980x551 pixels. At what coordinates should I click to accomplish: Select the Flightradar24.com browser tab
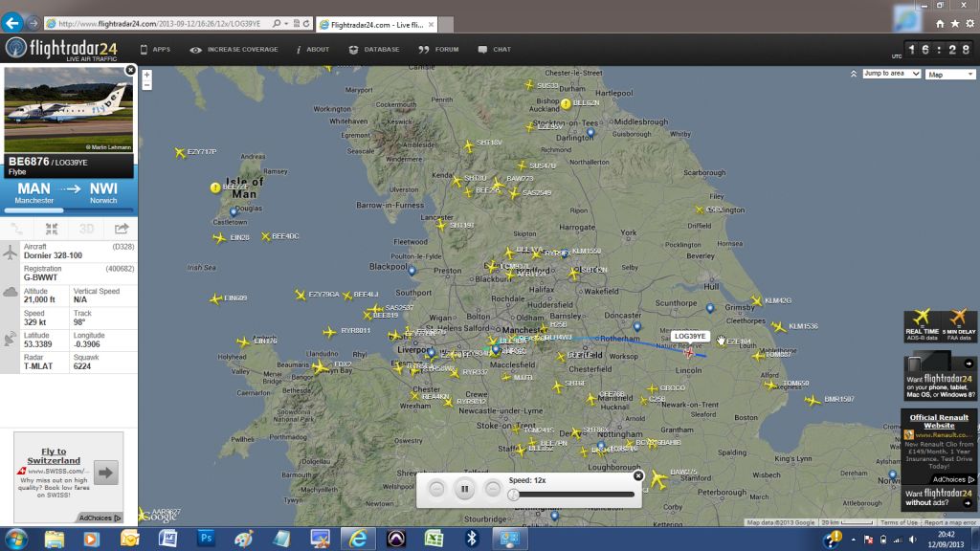point(376,24)
